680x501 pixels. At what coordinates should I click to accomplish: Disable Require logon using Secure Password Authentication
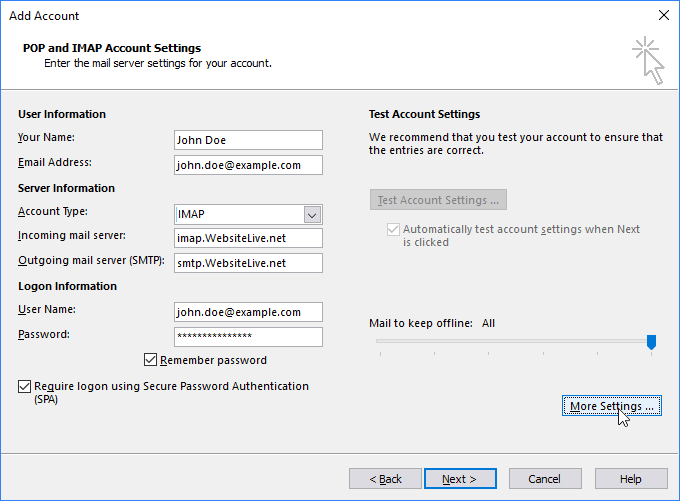point(24,386)
